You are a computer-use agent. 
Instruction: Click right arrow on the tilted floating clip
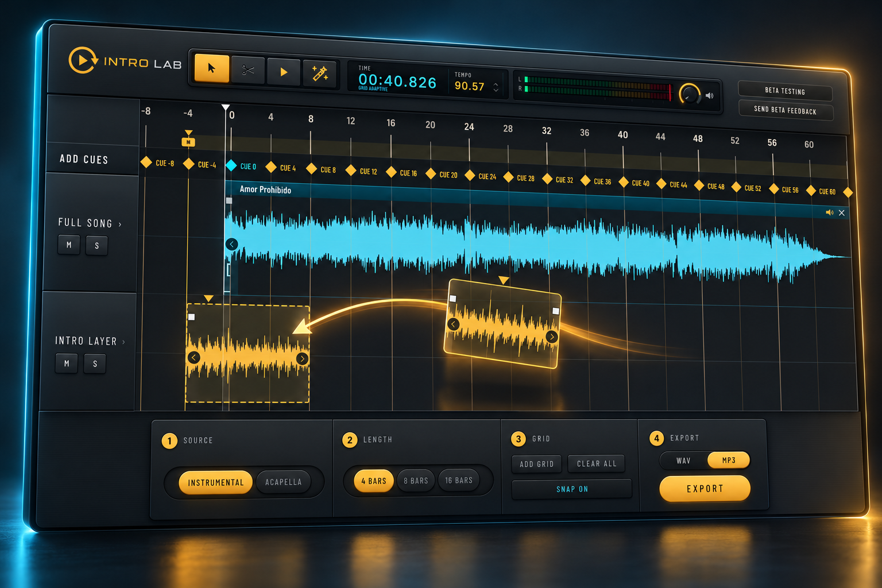pyautogui.click(x=552, y=336)
